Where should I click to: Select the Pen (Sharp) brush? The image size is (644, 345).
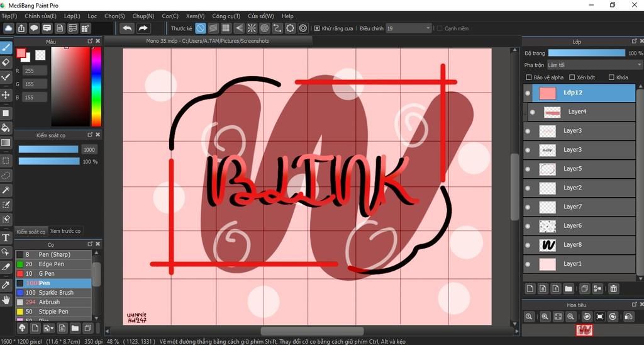coord(53,255)
